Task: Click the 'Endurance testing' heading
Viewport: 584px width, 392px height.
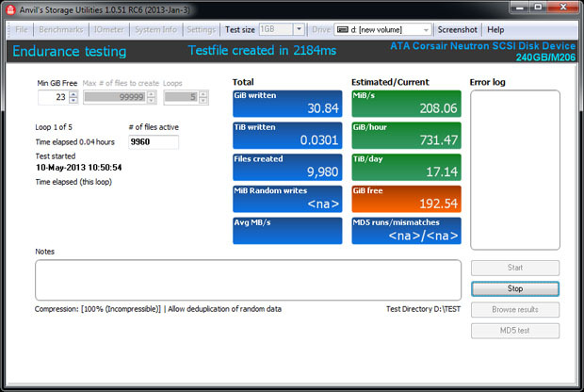Action: tap(70, 52)
